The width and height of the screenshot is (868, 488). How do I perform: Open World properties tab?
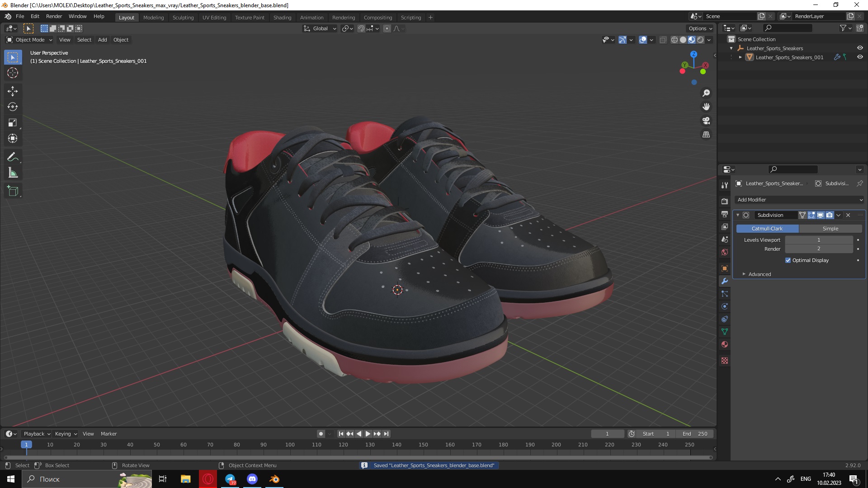(x=725, y=252)
